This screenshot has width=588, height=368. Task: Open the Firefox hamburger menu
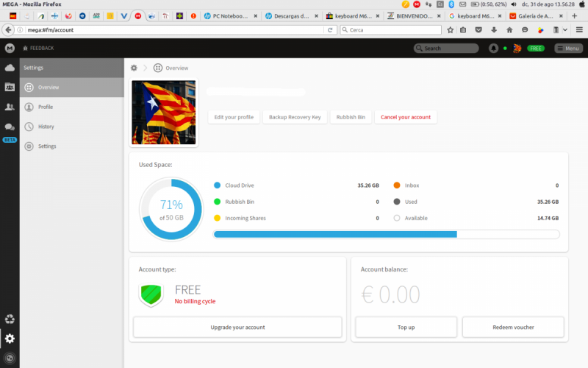[579, 30]
